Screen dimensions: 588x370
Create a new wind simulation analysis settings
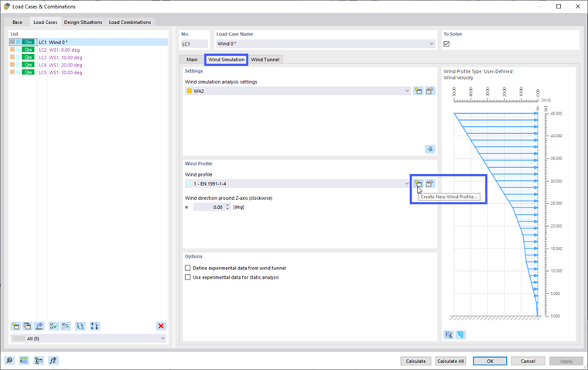(x=418, y=91)
